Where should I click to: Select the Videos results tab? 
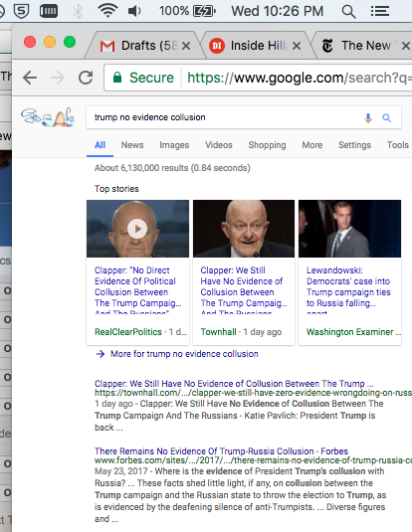click(219, 145)
